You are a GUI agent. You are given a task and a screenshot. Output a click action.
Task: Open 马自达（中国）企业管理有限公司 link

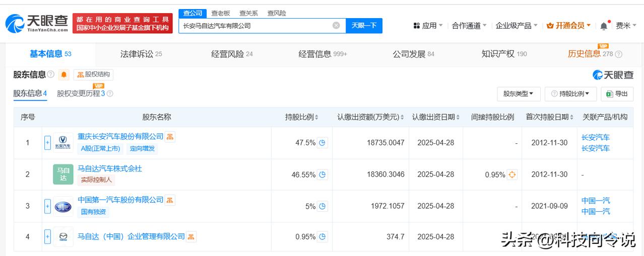[x=131, y=236]
